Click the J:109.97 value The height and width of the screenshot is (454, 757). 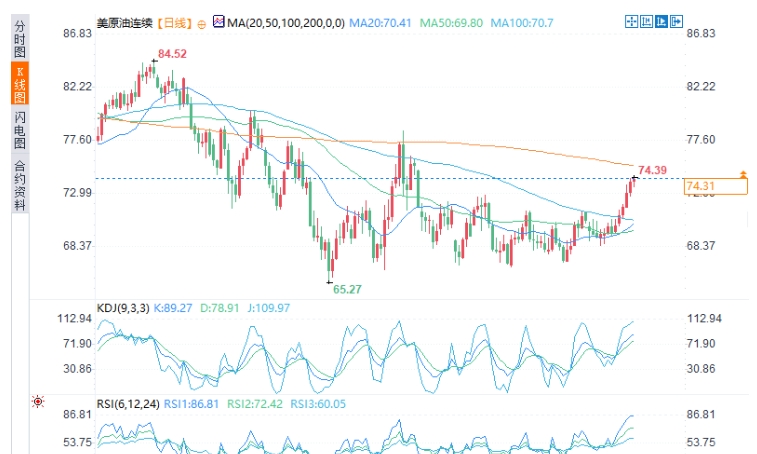[269, 308]
